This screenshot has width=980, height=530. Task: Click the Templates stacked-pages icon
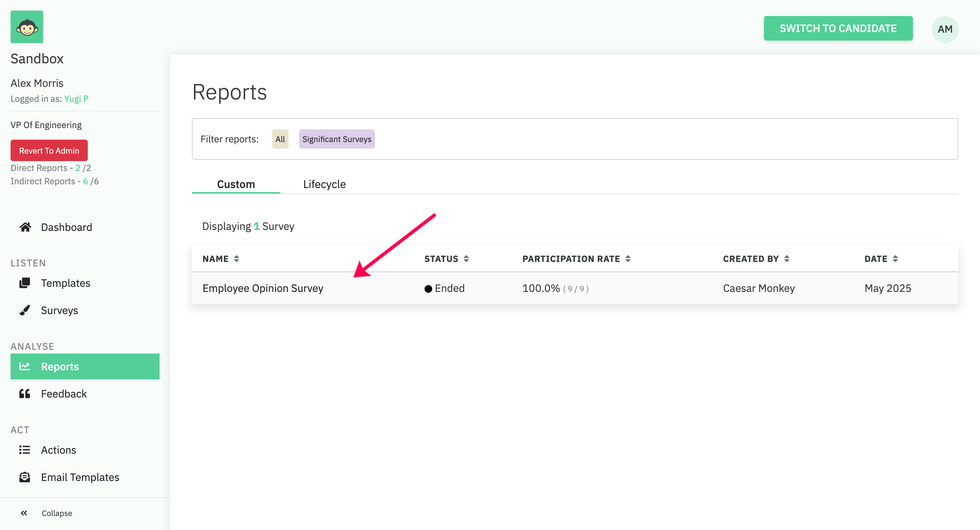click(x=25, y=283)
